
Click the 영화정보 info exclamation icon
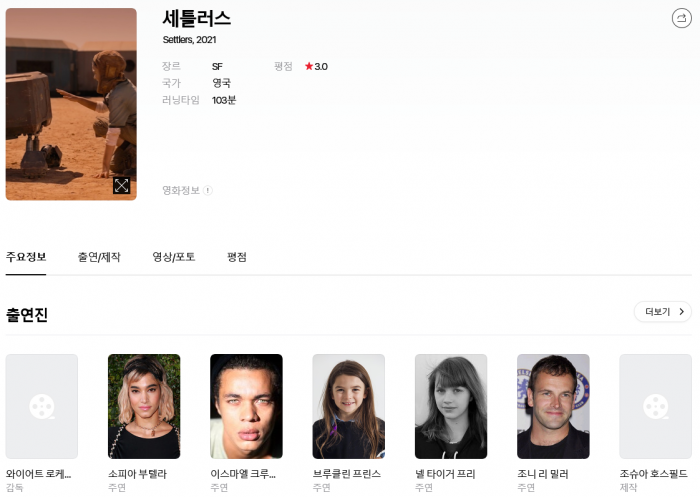[208, 191]
